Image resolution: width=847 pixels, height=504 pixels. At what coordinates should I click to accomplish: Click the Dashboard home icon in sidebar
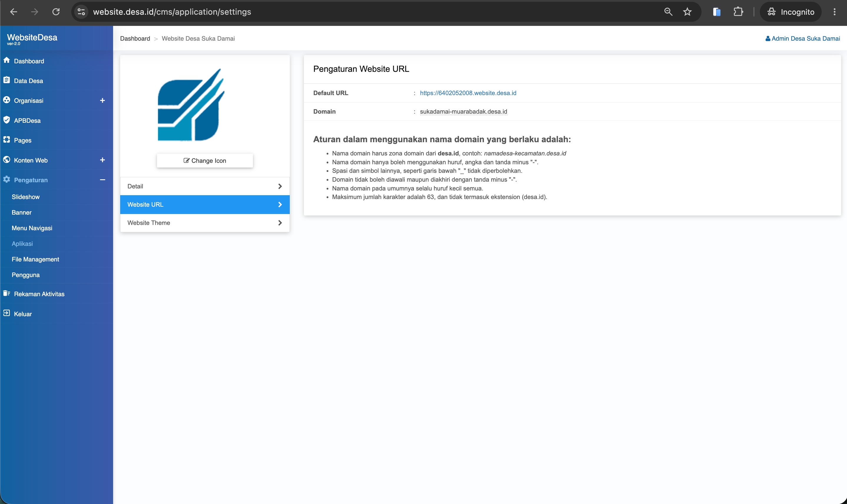6,60
